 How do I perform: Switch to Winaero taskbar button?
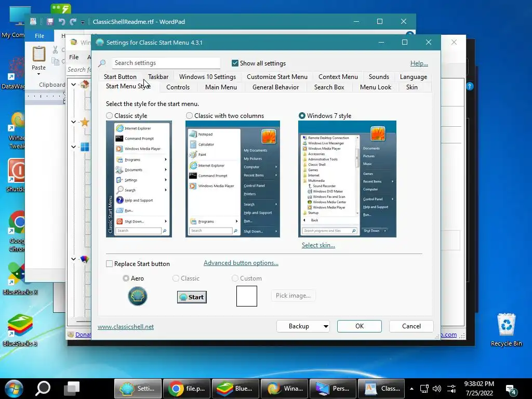[284, 389]
